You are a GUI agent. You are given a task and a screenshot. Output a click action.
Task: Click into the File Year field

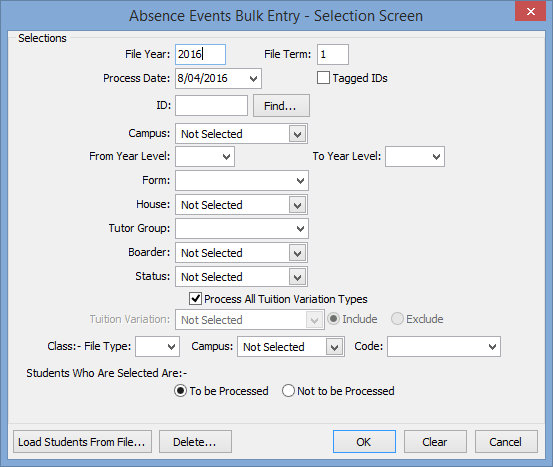click(x=200, y=54)
